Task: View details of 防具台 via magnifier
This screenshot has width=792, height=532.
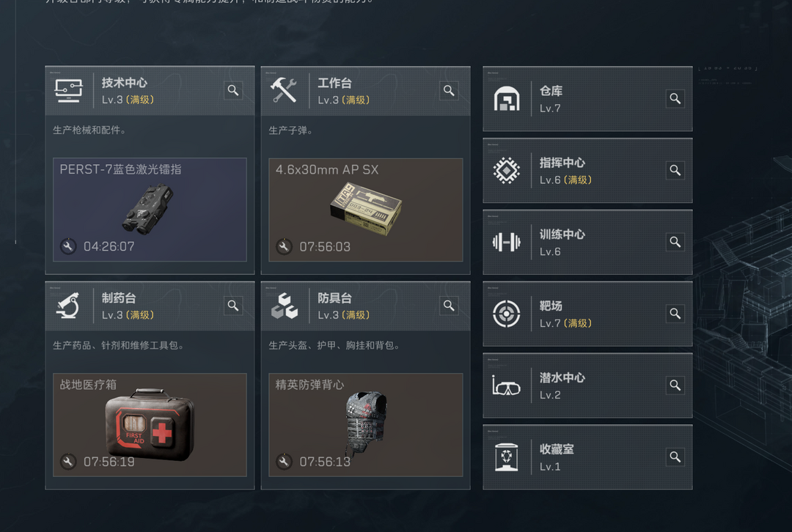Action: pos(449,306)
